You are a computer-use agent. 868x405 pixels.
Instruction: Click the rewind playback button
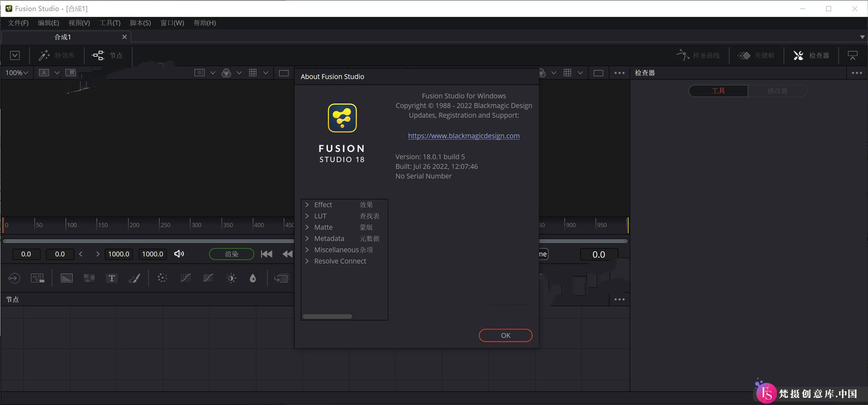tap(287, 254)
